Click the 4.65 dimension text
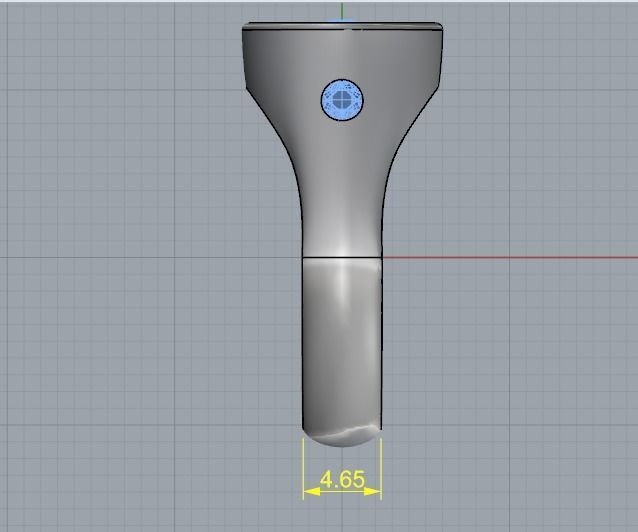638x532 pixels. (x=342, y=479)
